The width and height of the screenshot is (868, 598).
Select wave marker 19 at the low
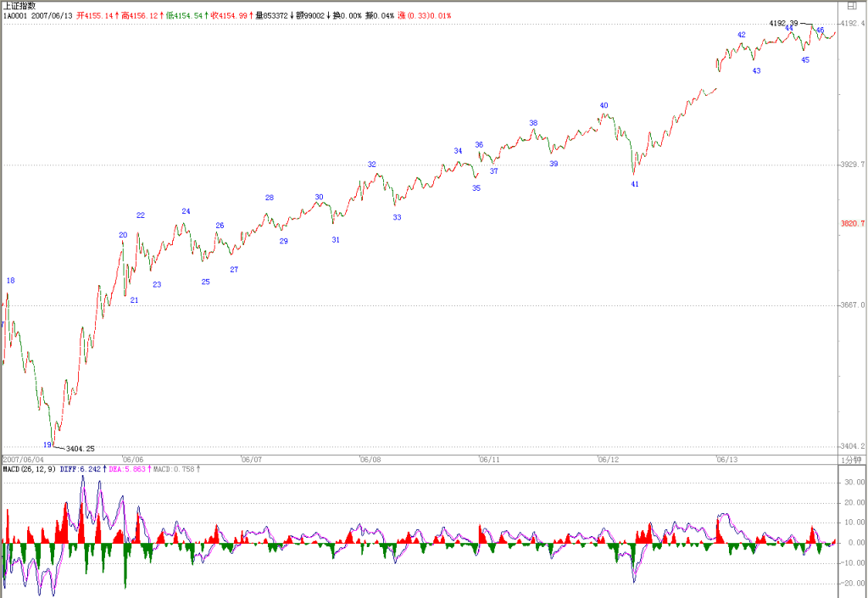click(x=47, y=445)
